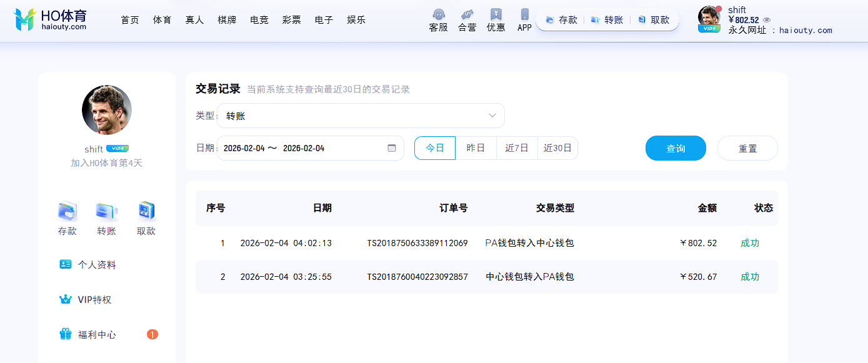Click the blue 查询 search button
Viewport: 868px width, 363px height.
[x=676, y=148]
